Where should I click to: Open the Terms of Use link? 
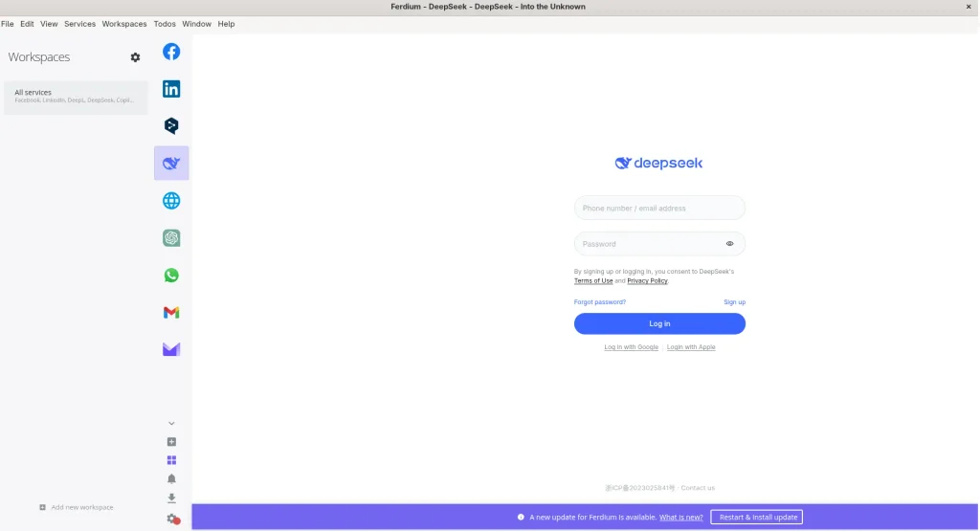tap(593, 281)
